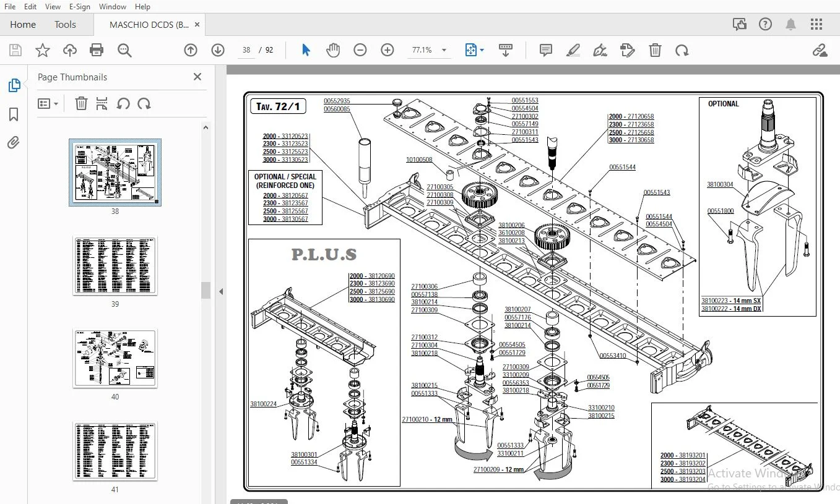Click part number 00552935
Image resolution: width=840 pixels, height=504 pixels.
(337, 101)
